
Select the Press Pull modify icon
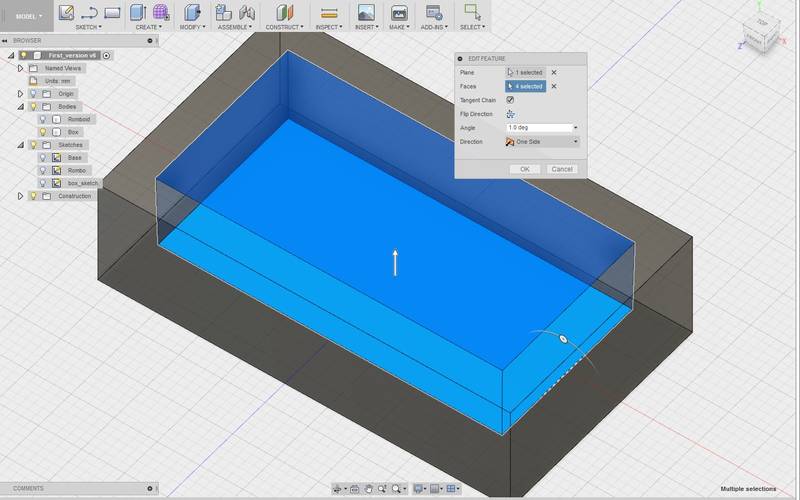(192, 12)
